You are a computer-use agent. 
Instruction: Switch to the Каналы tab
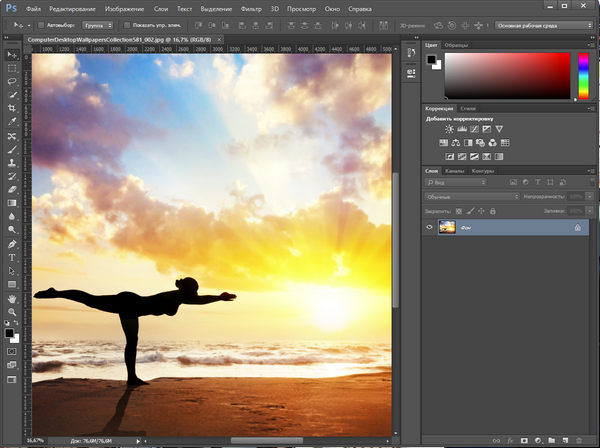pos(454,171)
